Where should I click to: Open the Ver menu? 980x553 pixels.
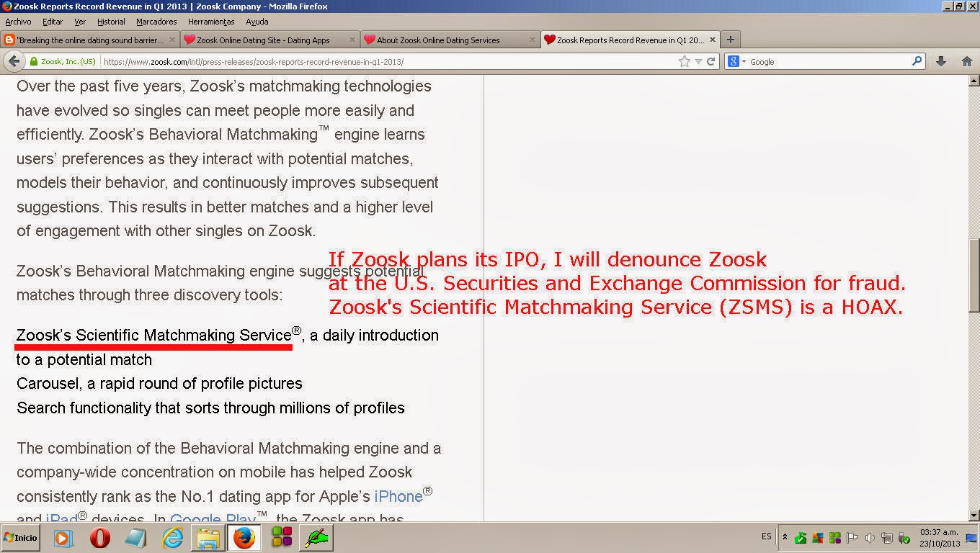pyautogui.click(x=80, y=22)
